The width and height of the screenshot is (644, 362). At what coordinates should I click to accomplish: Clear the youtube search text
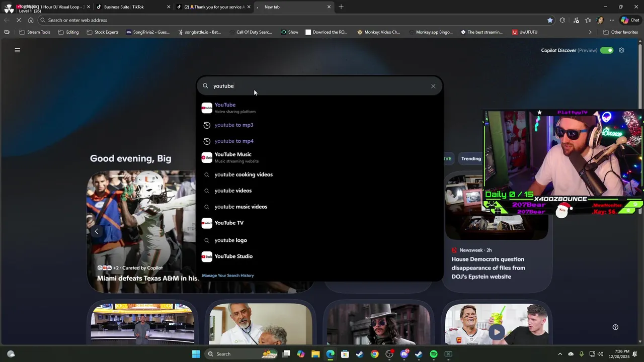tap(433, 86)
